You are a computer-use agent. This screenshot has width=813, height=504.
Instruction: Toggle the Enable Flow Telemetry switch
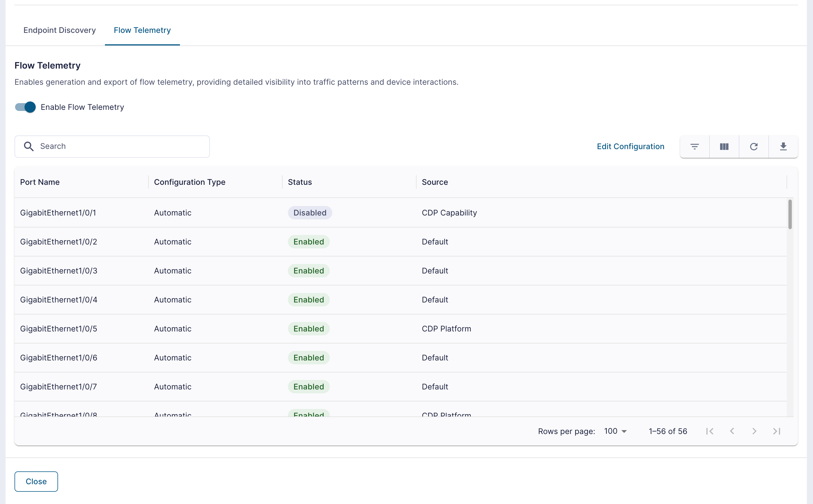coord(25,107)
